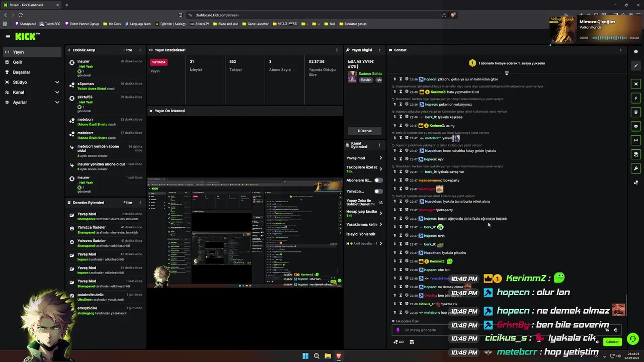Click the chat panel vertical scrollbar

pos(626,305)
